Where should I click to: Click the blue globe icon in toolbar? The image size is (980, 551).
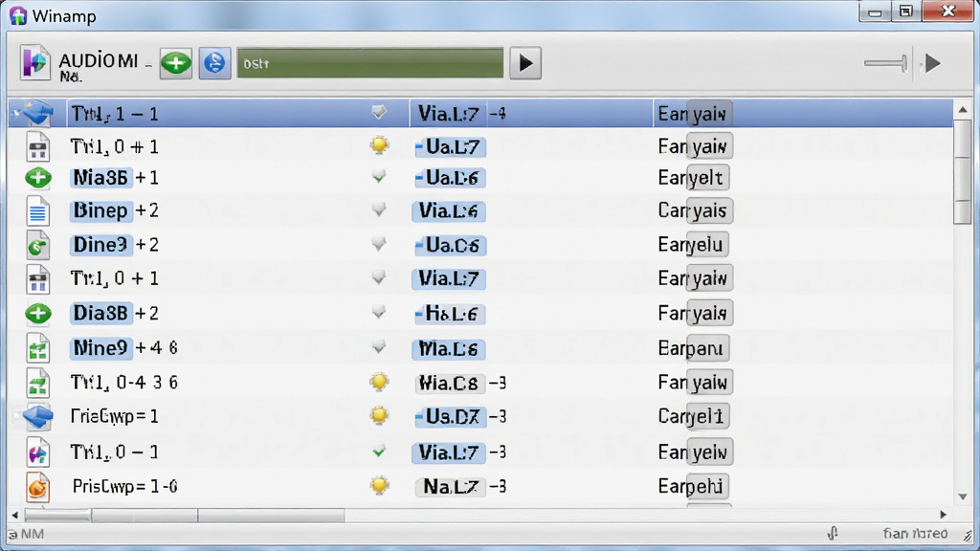point(215,63)
